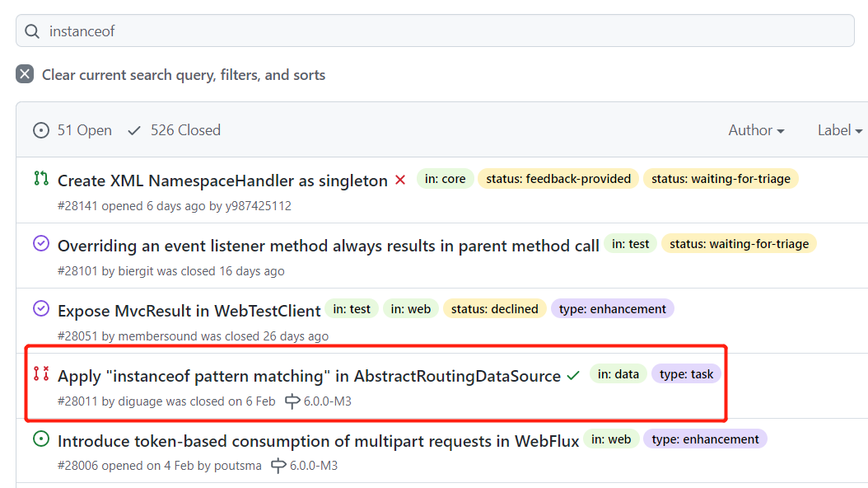Image resolution: width=868 pixels, height=488 pixels.
Task: Show the 526 Closed issues
Action: [x=175, y=130]
